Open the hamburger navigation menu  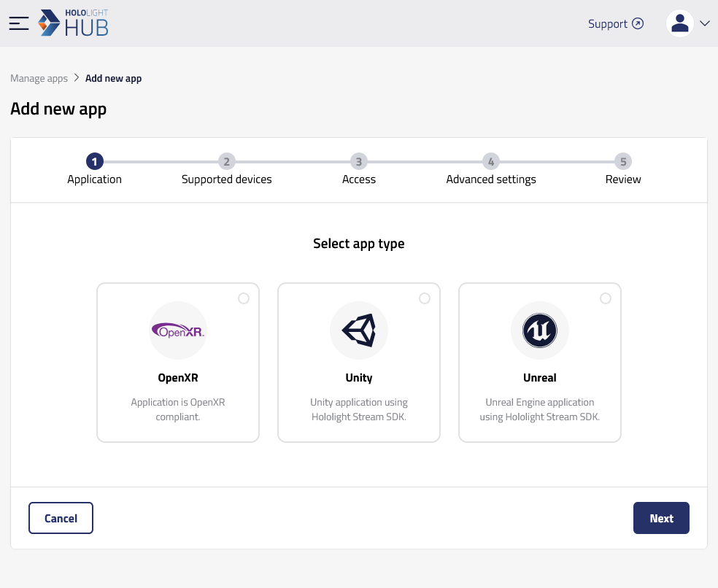(x=19, y=23)
